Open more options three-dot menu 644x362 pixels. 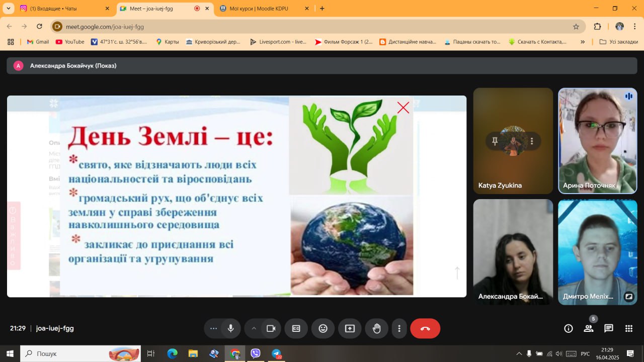(x=399, y=328)
